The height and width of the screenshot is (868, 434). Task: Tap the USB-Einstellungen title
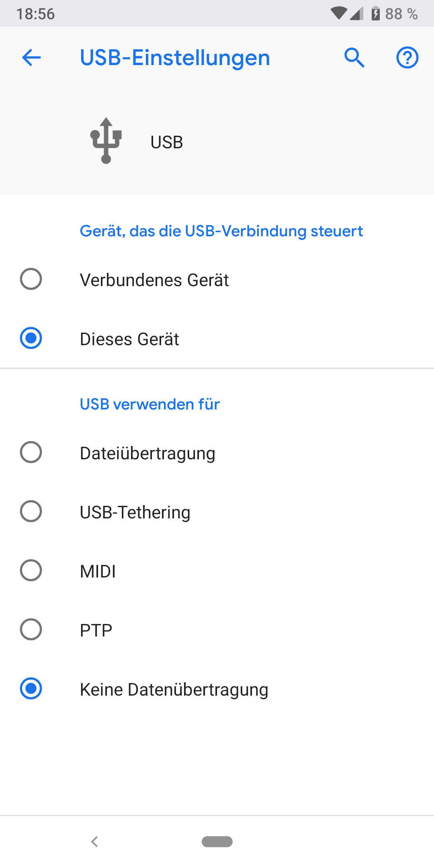pyautogui.click(x=175, y=57)
